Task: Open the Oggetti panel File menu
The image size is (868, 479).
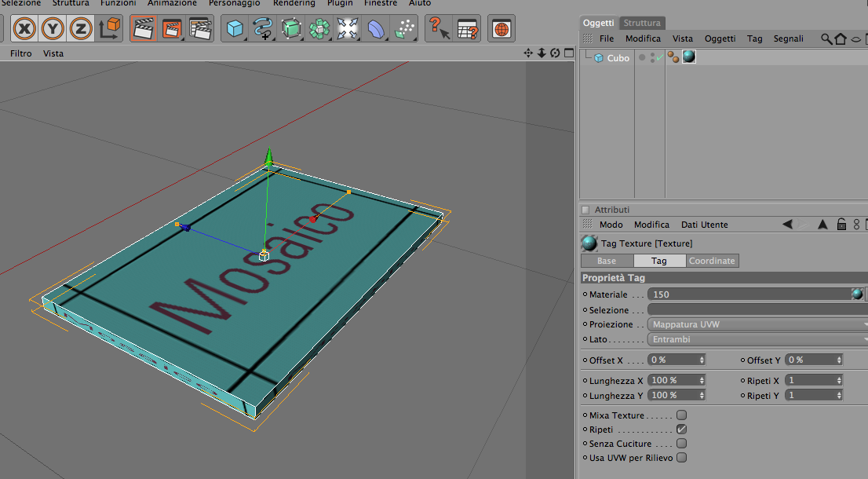Action: point(607,38)
